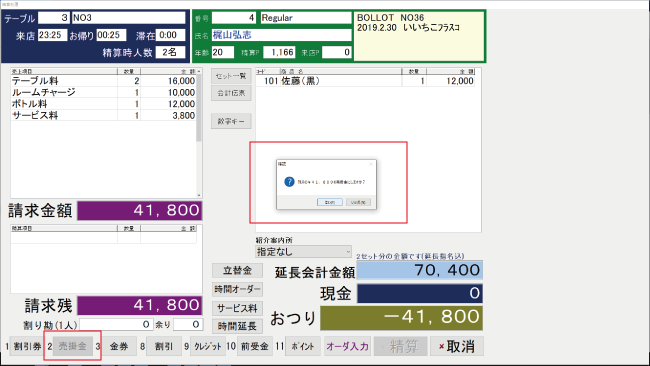
Task: Click the blue question mark icon in dialog
Action: (x=289, y=182)
